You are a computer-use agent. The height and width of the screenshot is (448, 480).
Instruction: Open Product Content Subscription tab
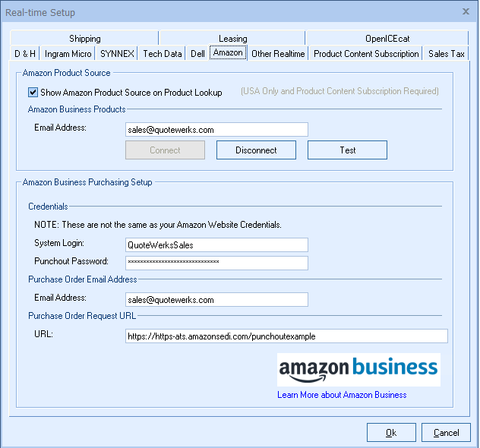366,54
